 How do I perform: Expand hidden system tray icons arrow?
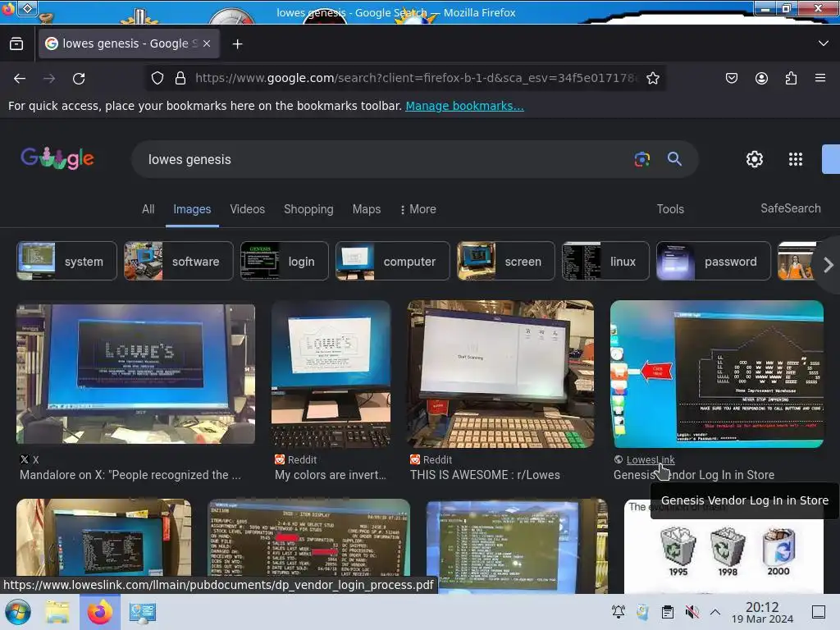(x=715, y=612)
